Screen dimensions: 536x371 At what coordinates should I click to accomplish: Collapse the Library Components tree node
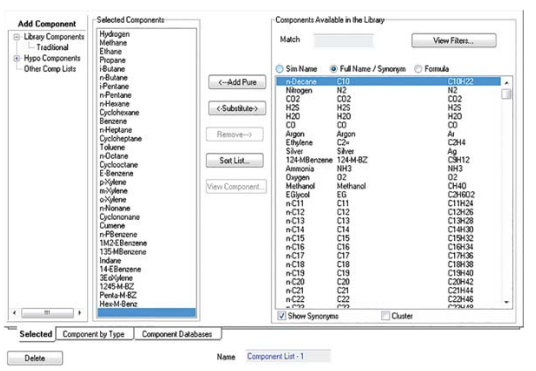[x=16, y=37]
